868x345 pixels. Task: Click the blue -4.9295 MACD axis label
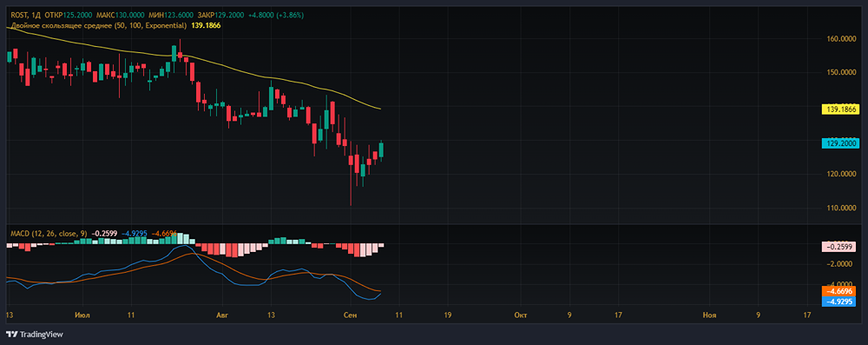click(839, 302)
